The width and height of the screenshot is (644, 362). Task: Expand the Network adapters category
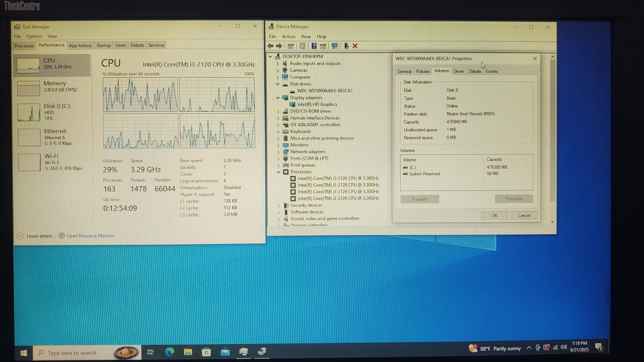pyautogui.click(x=278, y=152)
